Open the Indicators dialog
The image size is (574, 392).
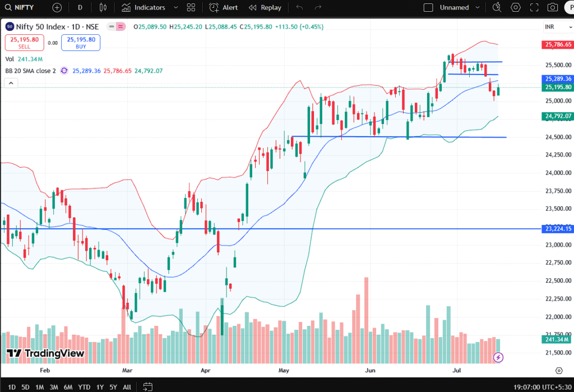143,7
